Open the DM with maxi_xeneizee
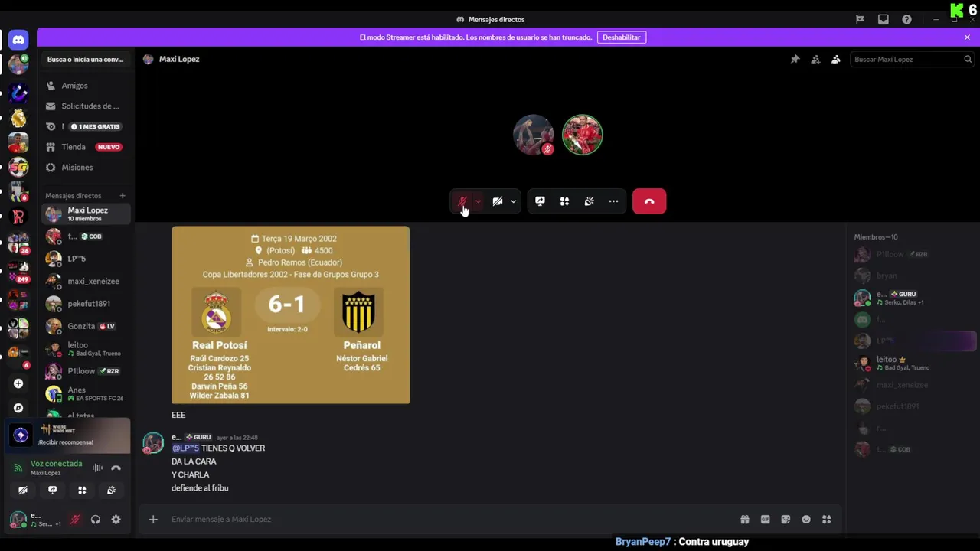The image size is (980, 551). [85, 281]
